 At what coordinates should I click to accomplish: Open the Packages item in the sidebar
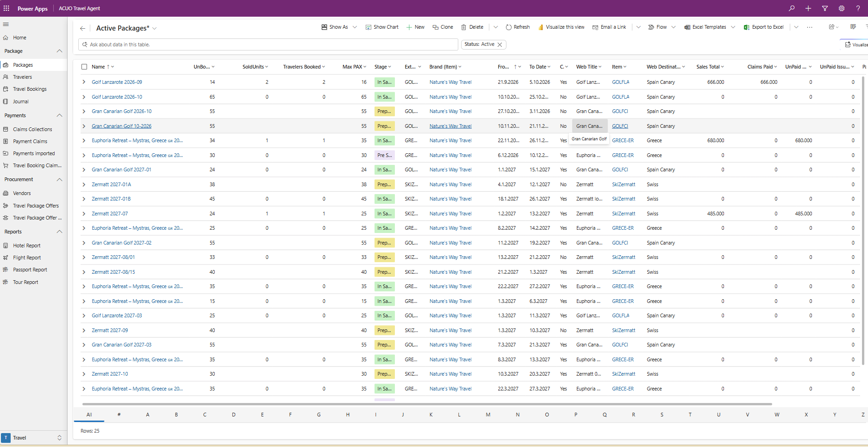click(33, 65)
